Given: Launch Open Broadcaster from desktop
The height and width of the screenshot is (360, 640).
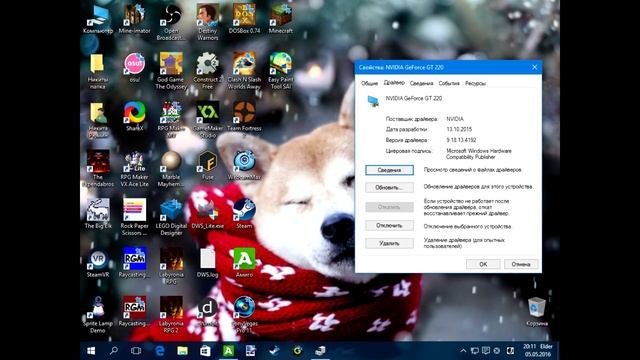Looking at the screenshot, I should click(171, 22).
